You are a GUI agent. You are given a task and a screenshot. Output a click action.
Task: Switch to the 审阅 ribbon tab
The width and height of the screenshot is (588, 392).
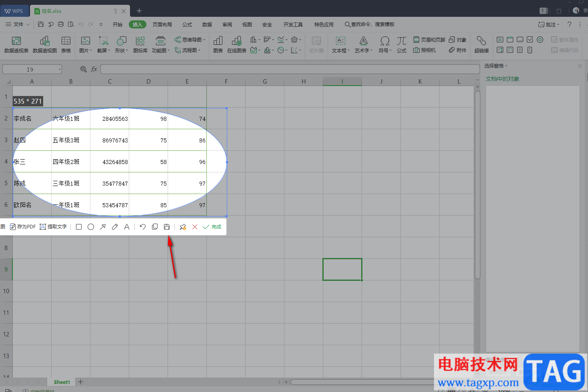(227, 24)
